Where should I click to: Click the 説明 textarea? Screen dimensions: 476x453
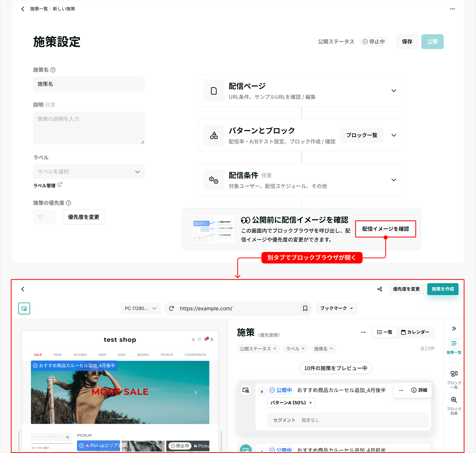89,128
